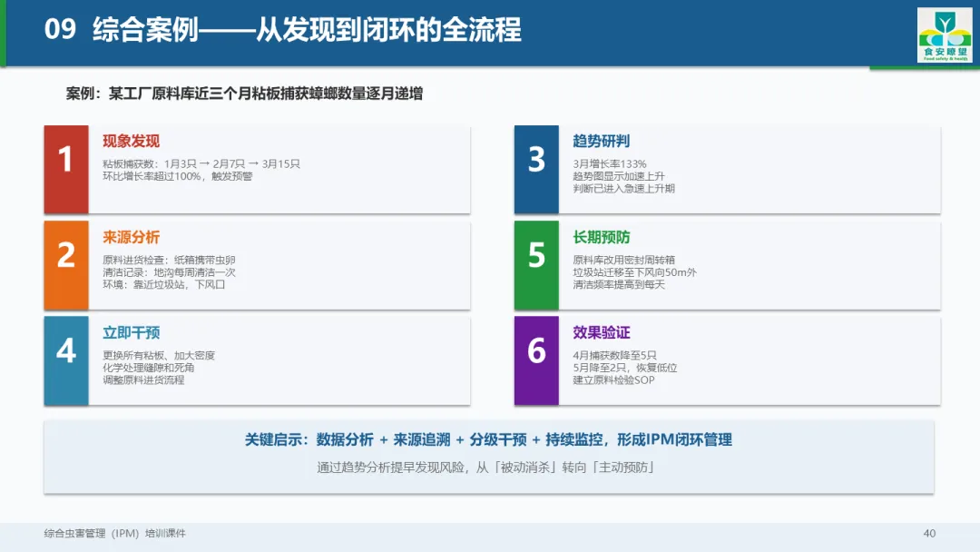
Task: Click the line 环比增长率超过100%，触发预警
Action: 178,176
